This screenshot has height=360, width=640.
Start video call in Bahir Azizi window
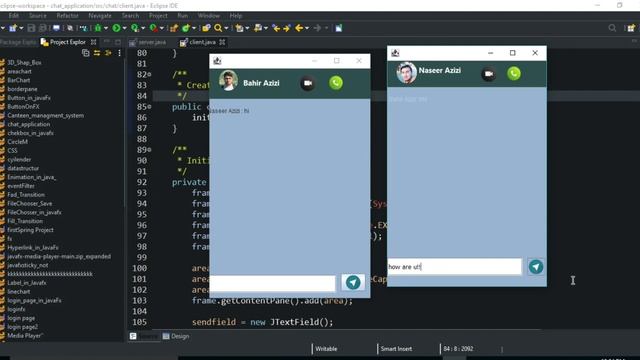[308, 83]
